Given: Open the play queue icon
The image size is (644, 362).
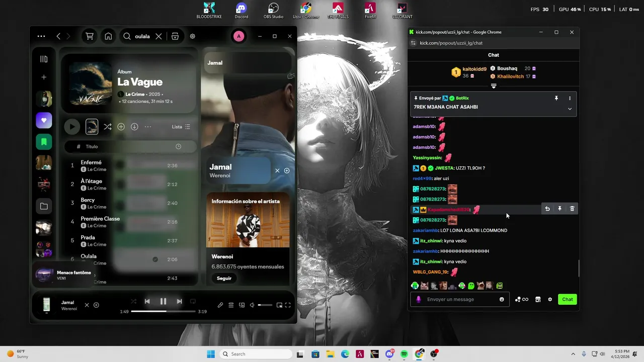Looking at the screenshot, I should (231, 305).
